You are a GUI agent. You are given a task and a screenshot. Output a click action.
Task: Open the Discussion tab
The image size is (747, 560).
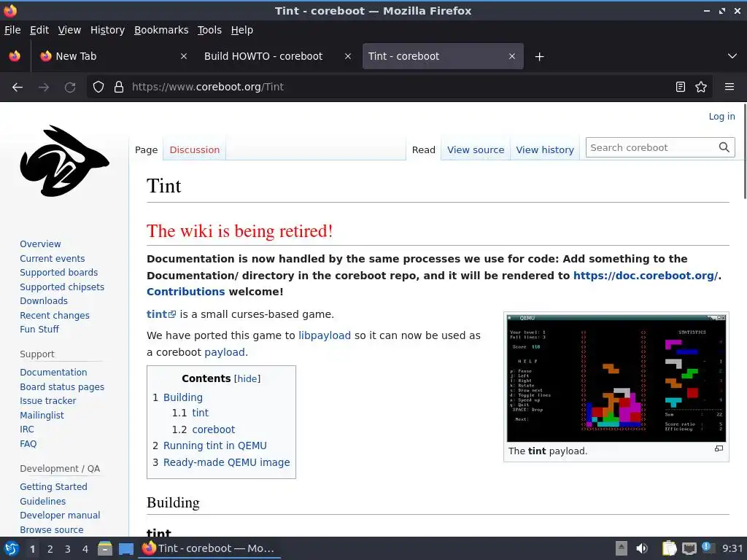[194, 149]
